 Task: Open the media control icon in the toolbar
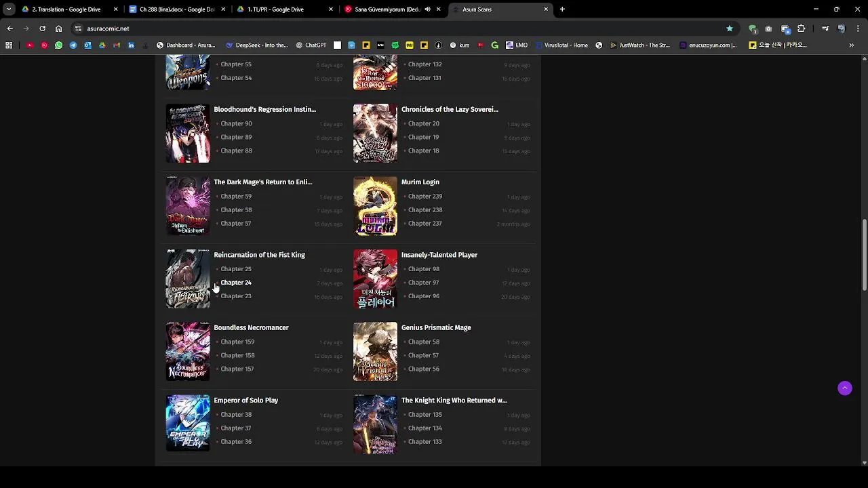[825, 28]
